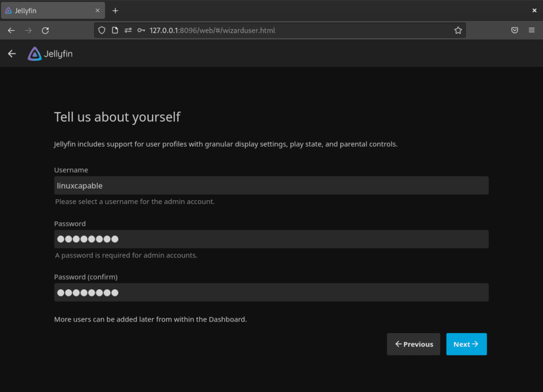Click the Jellyfin header back arrow
Viewport: 543px width, 392px height.
coord(12,54)
